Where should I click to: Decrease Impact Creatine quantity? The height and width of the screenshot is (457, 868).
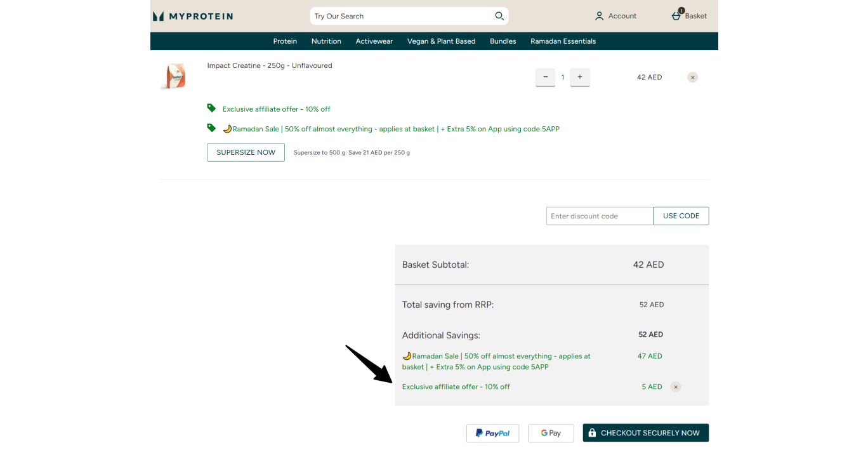[x=546, y=77]
